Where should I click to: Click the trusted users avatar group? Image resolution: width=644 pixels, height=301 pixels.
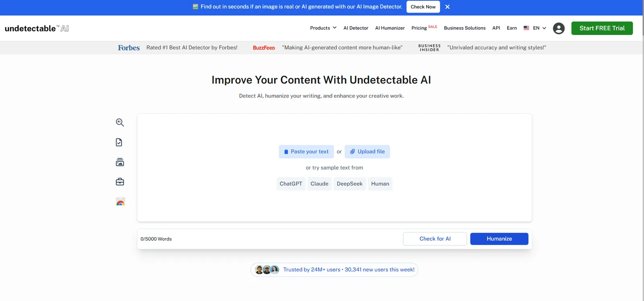[x=267, y=270]
